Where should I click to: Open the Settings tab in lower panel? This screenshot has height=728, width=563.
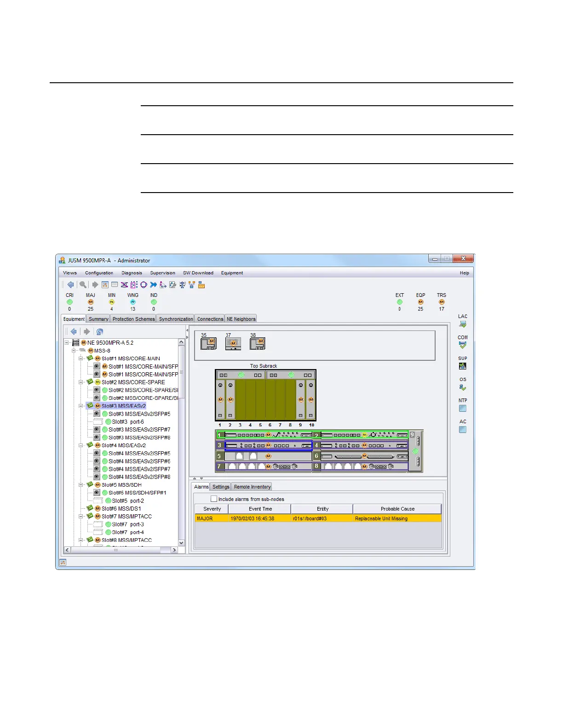click(221, 487)
